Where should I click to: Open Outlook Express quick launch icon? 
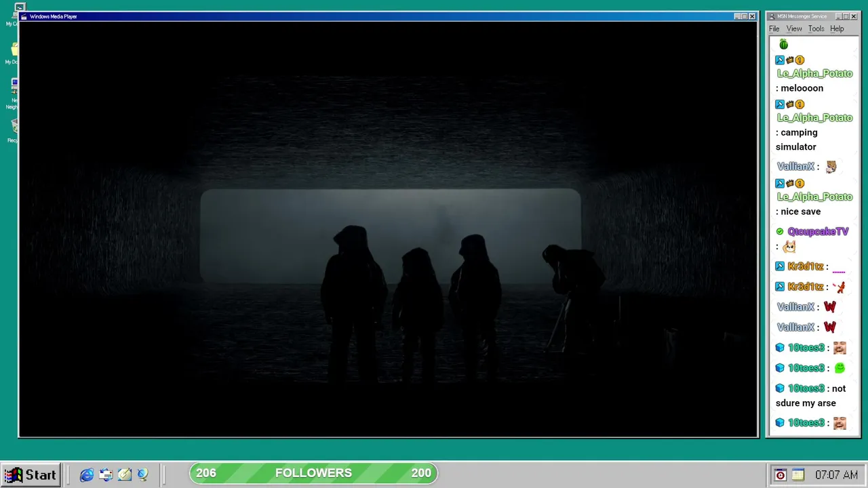coord(106,475)
